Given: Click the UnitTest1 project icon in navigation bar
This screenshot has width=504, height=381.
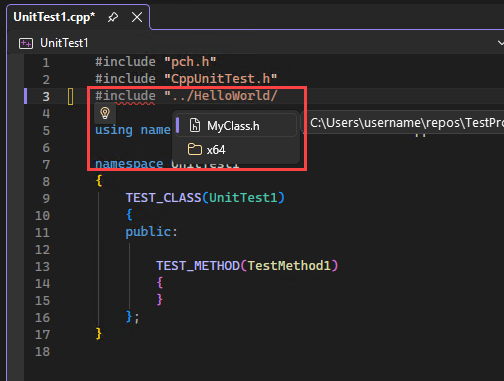Looking at the screenshot, I should click(26, 43).
